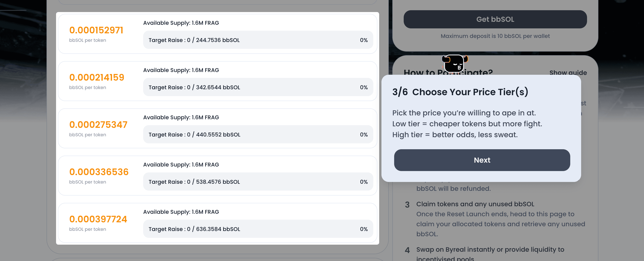Click the 244.7536 bbSOL target raise bar

point(258,40)
